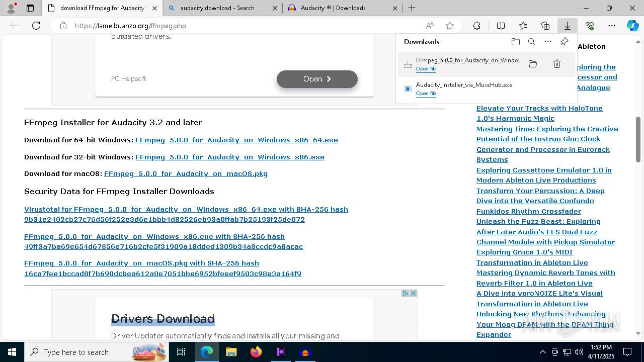This screenshot has height=362, width=644.
Task: Open more options in Downloads panel
Action: point(548,42)
